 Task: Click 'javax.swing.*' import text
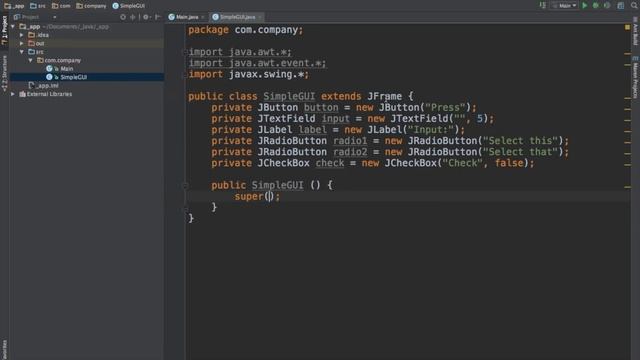266,74
